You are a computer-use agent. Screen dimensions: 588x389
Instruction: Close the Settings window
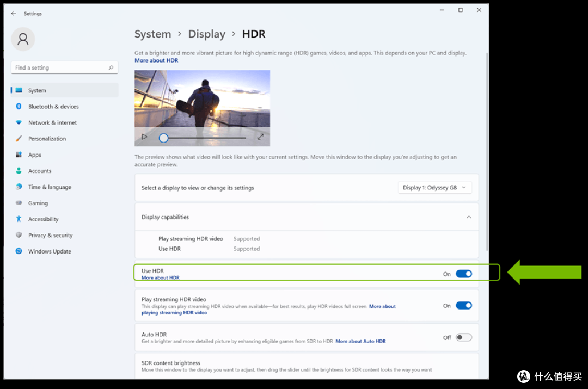point(479,10)
